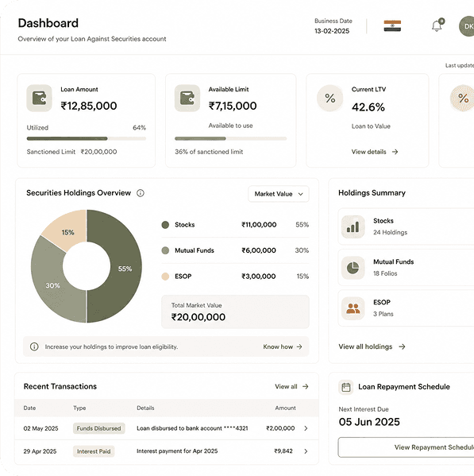Open the Stocks 24 Holdings card

tap(406, 226)
